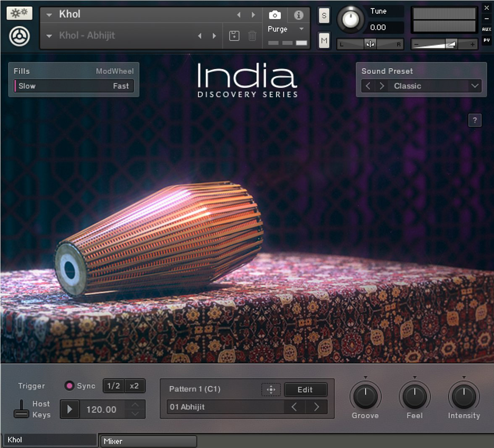This screenshot has width=494, height=448.
Task: Select the previous Sound Preset arrow
Action: pyautogui.click(x=368, y=86)
